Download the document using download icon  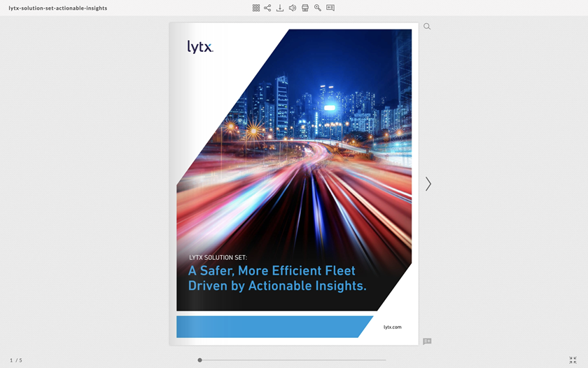(x=280, y=8)
